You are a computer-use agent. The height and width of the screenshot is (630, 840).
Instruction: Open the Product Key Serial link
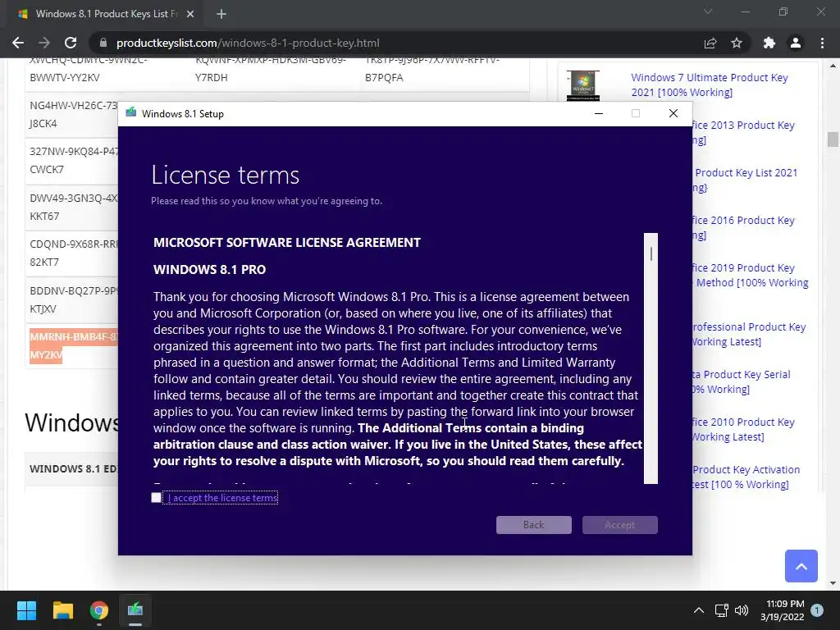(741, 381)
